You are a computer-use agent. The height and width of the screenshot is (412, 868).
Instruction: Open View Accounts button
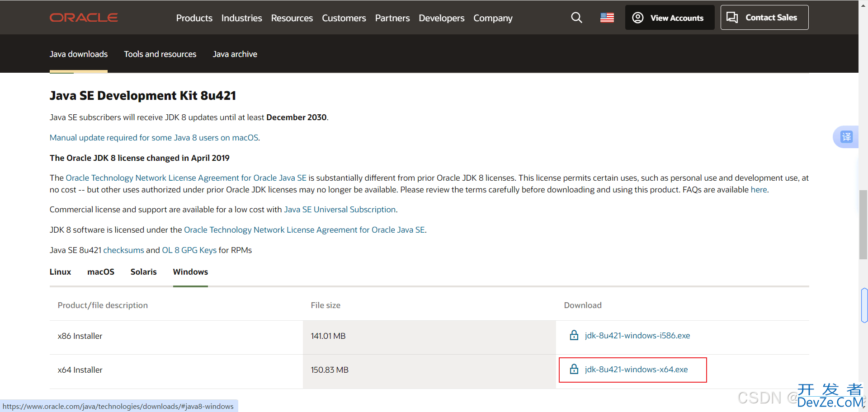670,18
